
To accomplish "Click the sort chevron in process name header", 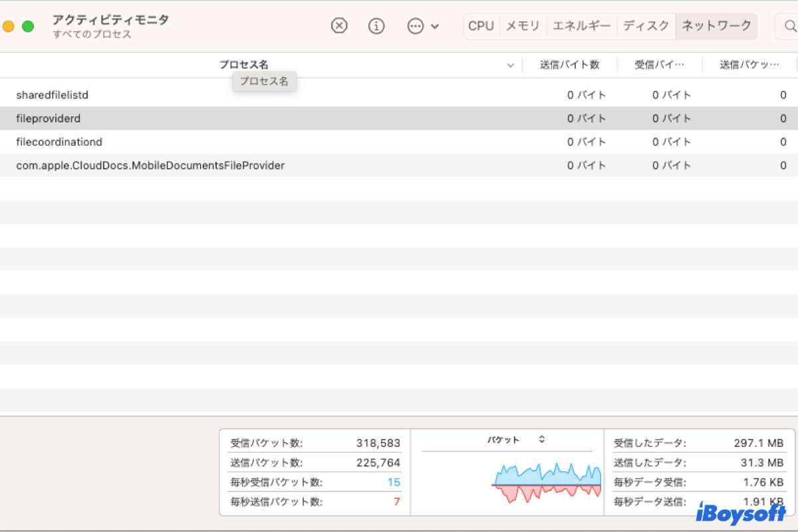I will 511,65.
